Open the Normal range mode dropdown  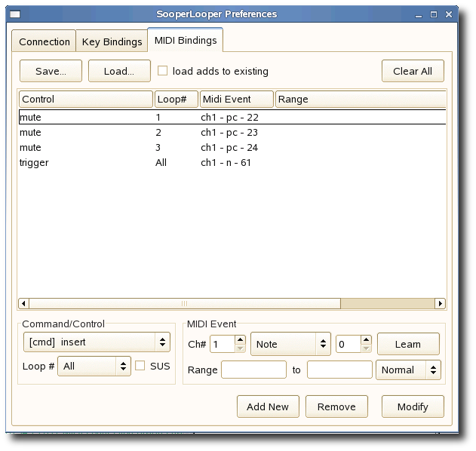click(x=408, y=370)
